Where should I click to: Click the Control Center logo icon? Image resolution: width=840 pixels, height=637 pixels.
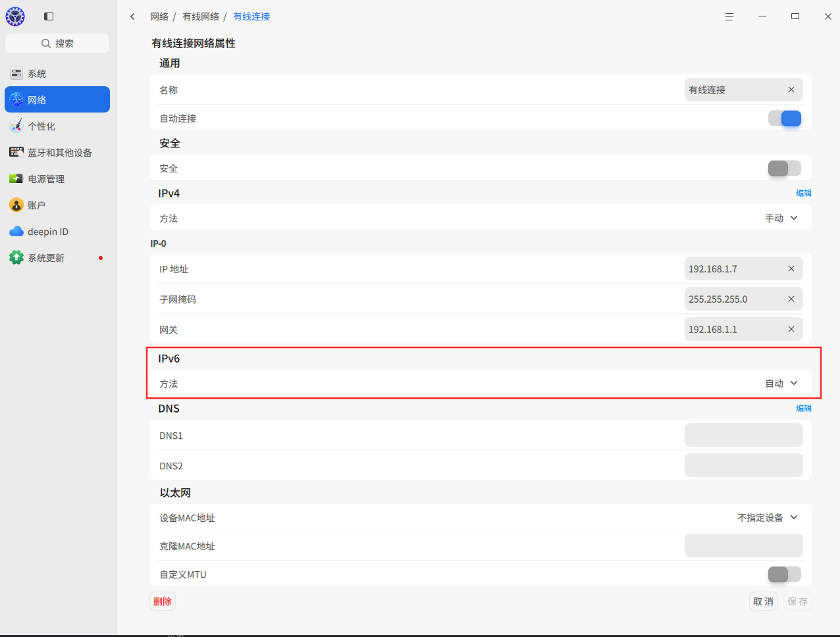point(15,16)
